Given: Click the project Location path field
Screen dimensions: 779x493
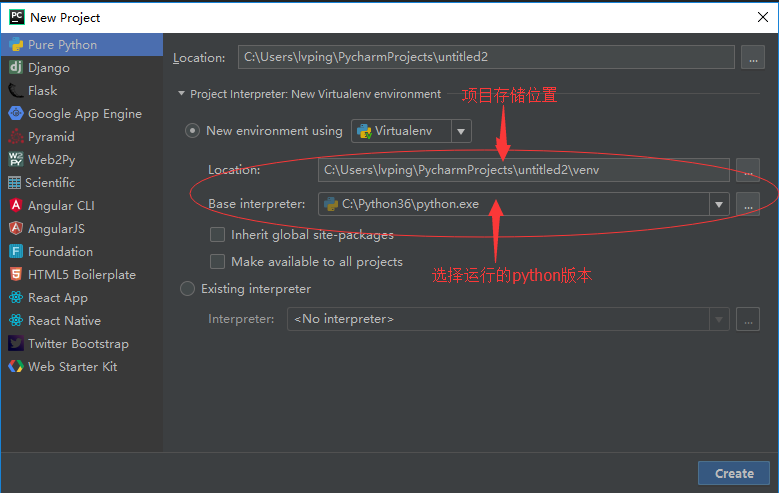Looking at the screenshot, I should (486, 57).
